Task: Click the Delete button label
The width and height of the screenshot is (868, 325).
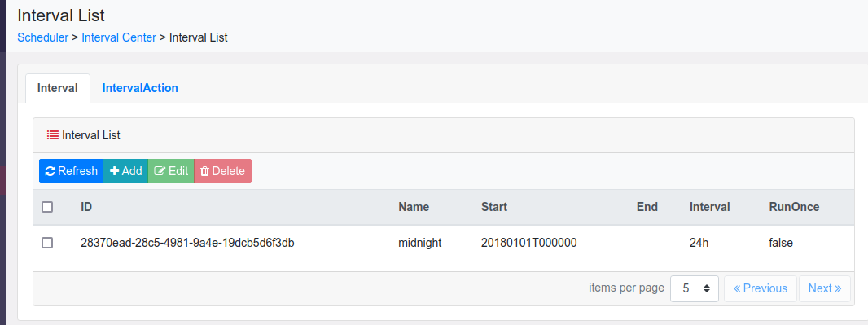Action: pyautogui.click(x=229, y=171)
